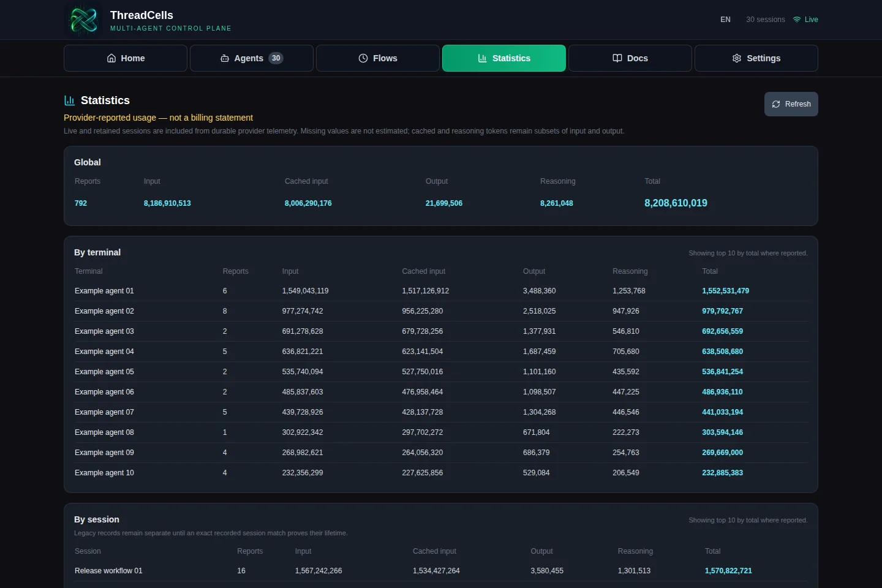The image size is (882, 588).
Task: Select the Example agent 05 row name
Action: [104, 372]
